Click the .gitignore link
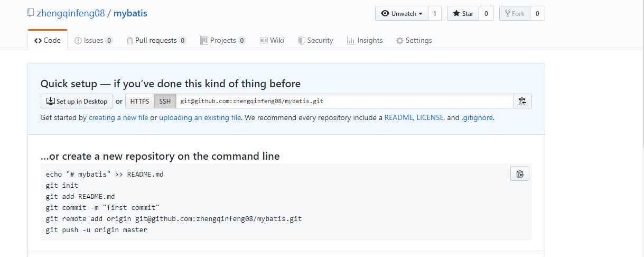Viewport: 644px width, 257px height. pos(477,117)
